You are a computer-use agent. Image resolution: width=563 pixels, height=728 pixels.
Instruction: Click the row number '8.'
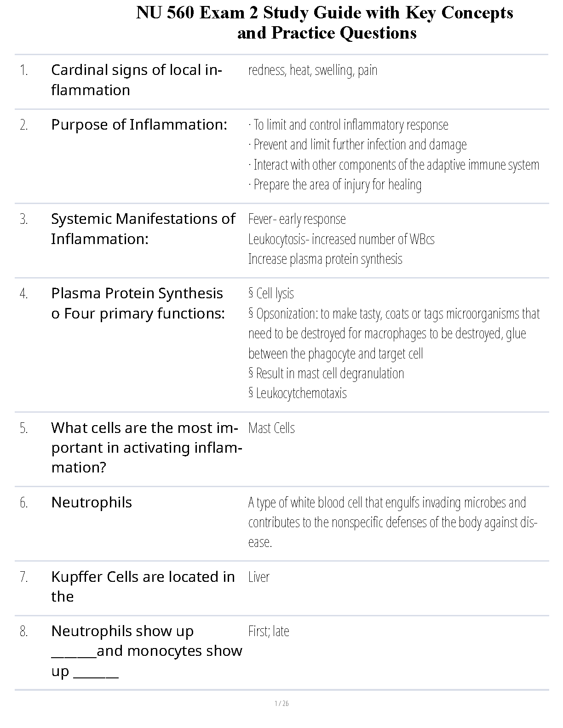[24, 632]
